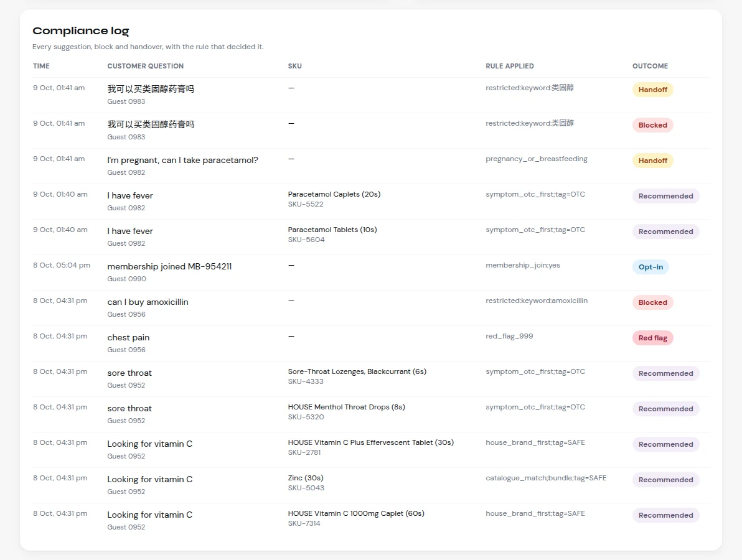Select the 'can I buy amoxicillin' question
The width and height of the screenshot is (742, 560).
(148, 302)
